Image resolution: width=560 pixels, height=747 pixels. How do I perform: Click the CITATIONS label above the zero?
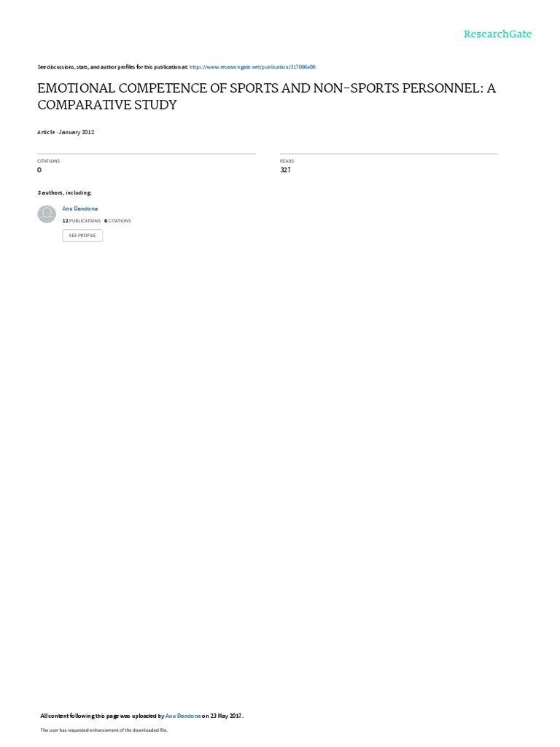point(49,161)
